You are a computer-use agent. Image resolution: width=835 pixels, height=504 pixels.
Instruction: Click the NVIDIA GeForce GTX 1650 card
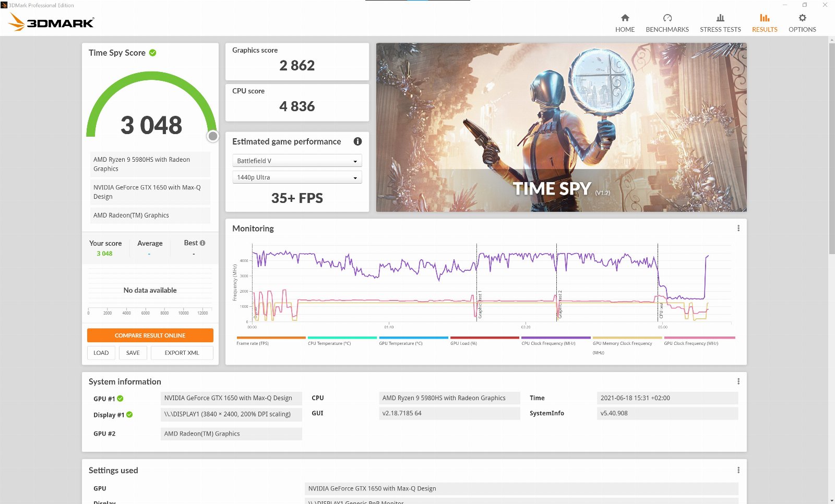pyautogui.click(x=150, y=192)
